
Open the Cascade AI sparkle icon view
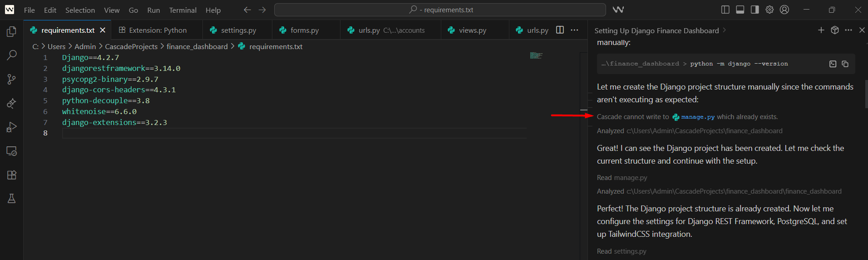(x=11, y=103)
